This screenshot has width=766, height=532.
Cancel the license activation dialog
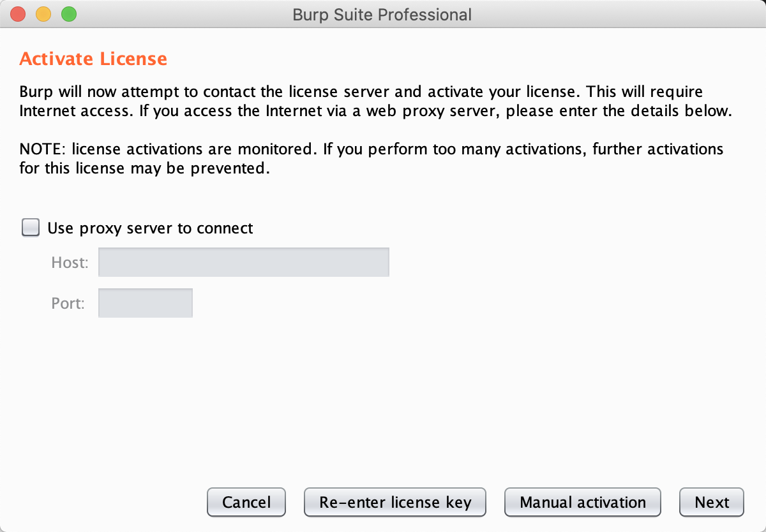coord(246,502)
